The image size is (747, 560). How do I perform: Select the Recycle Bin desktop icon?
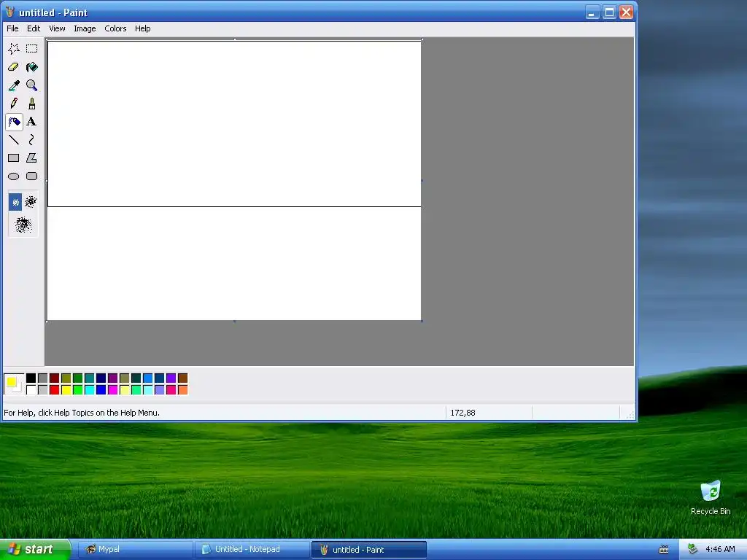[x=711, y=497]
